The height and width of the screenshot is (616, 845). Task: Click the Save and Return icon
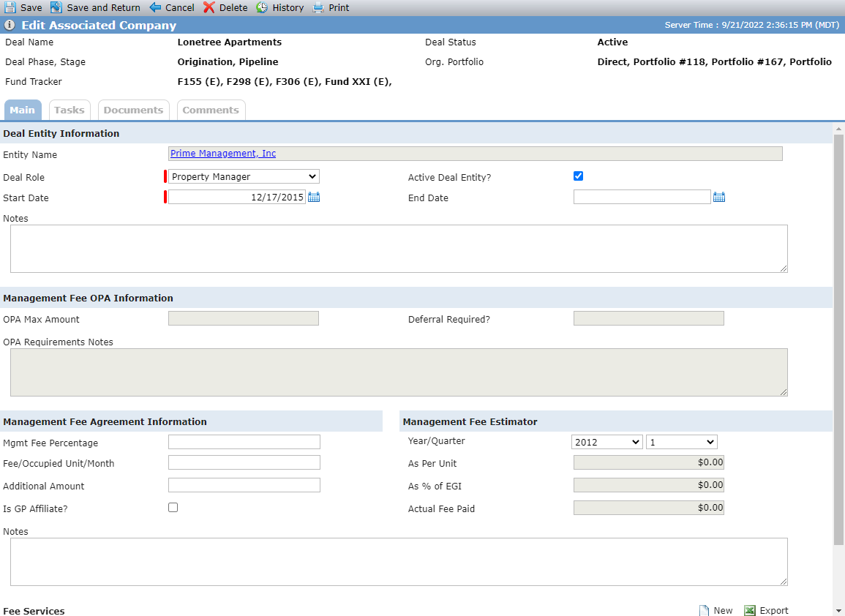point(56,7)
